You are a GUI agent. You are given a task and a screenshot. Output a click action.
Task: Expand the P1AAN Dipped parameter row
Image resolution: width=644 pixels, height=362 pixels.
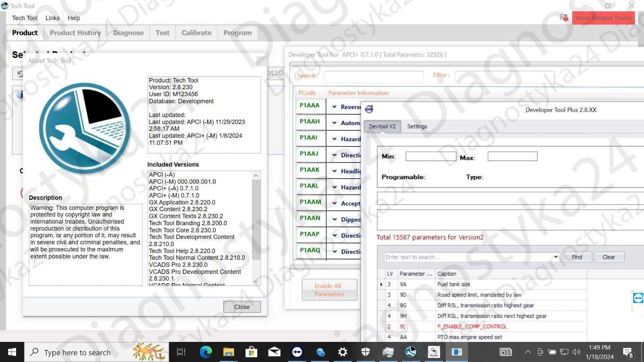(x=334, y=219)
